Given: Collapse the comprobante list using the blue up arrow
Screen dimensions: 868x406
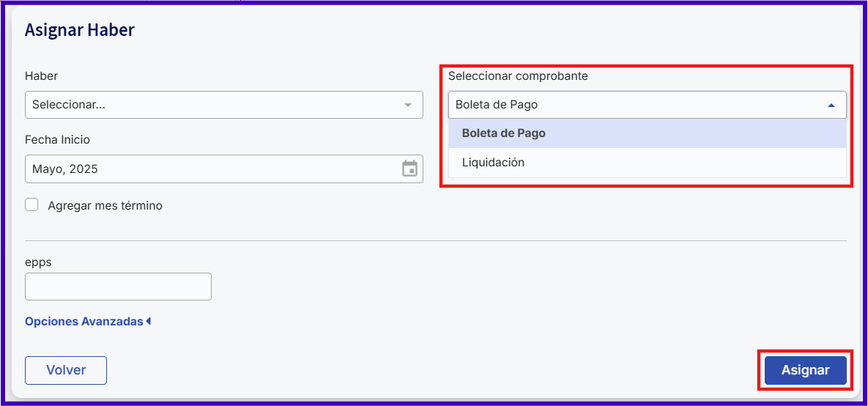Looking at the screenshot, I should click(x=831, y=105).
